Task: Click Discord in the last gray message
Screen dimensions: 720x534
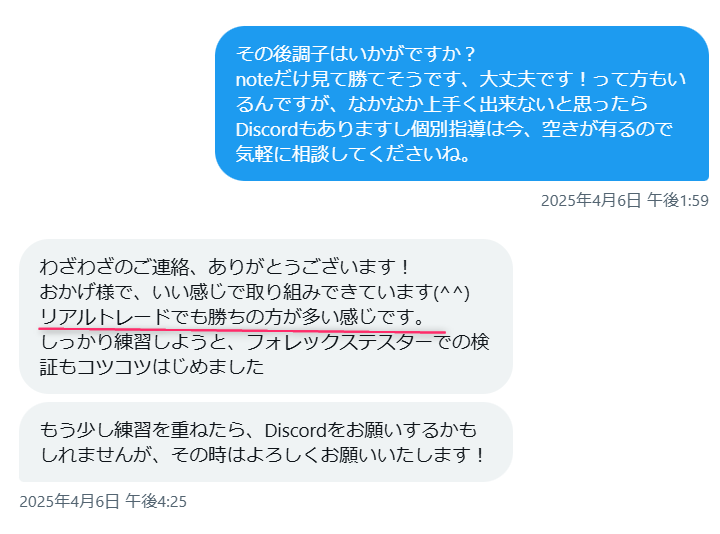Action: (x=296, y=431)
